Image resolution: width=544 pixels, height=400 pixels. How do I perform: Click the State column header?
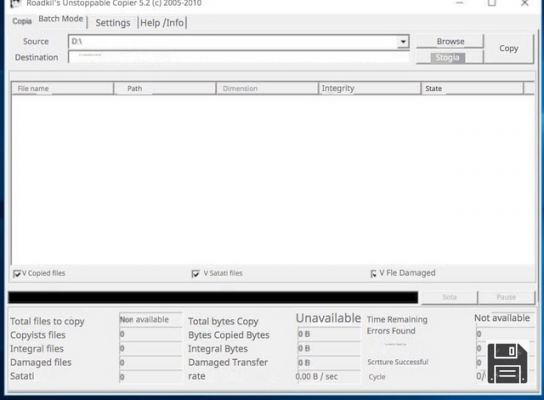click(x=472, y=88)
